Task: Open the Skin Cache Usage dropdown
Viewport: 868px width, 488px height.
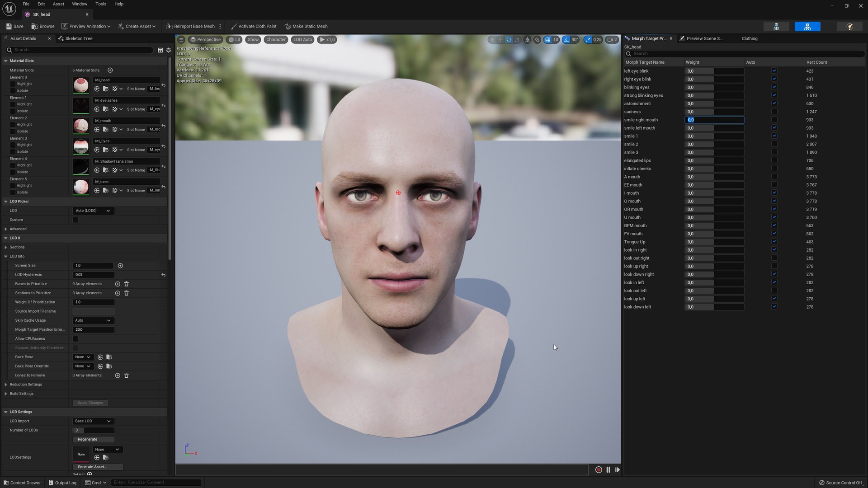Action: coord(93,320)
